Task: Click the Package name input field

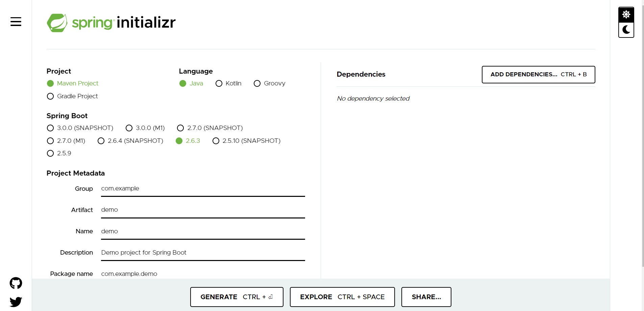Action: (203, 274)
